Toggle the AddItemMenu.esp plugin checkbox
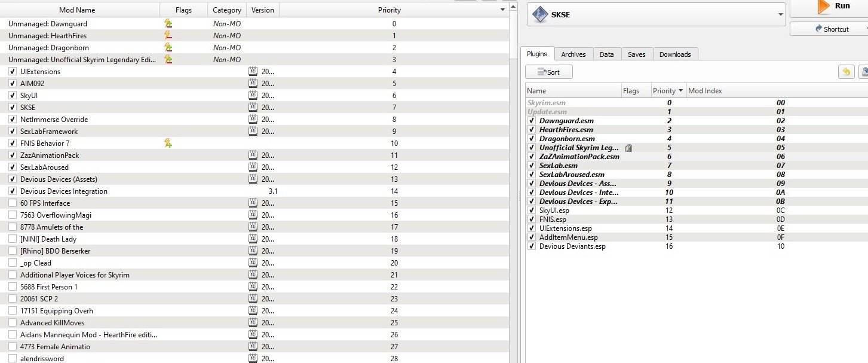The image size is (868, 363). (x=532, y=237)
